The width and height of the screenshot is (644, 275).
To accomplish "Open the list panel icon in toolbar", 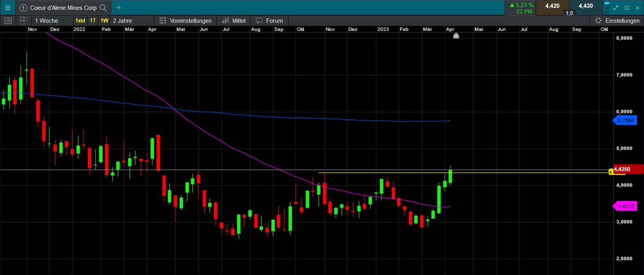I will (8, 20).
